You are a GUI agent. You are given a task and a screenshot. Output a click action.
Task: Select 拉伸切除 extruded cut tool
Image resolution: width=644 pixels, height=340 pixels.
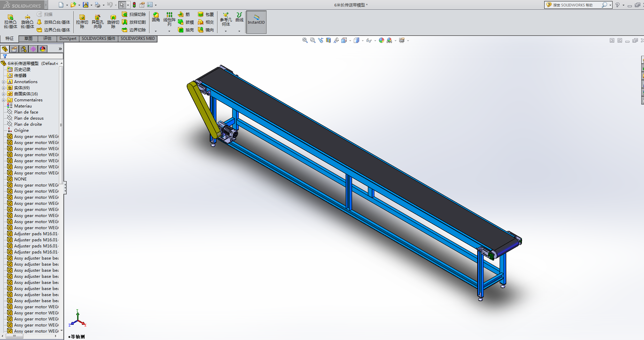tap(82, 22)
